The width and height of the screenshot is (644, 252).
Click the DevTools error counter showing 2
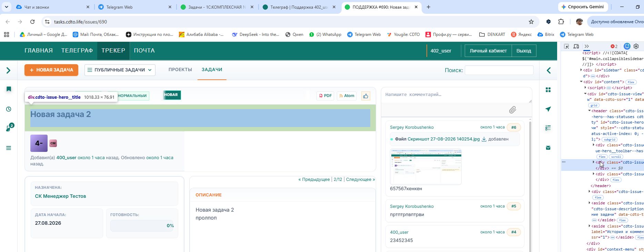[614, 46]
